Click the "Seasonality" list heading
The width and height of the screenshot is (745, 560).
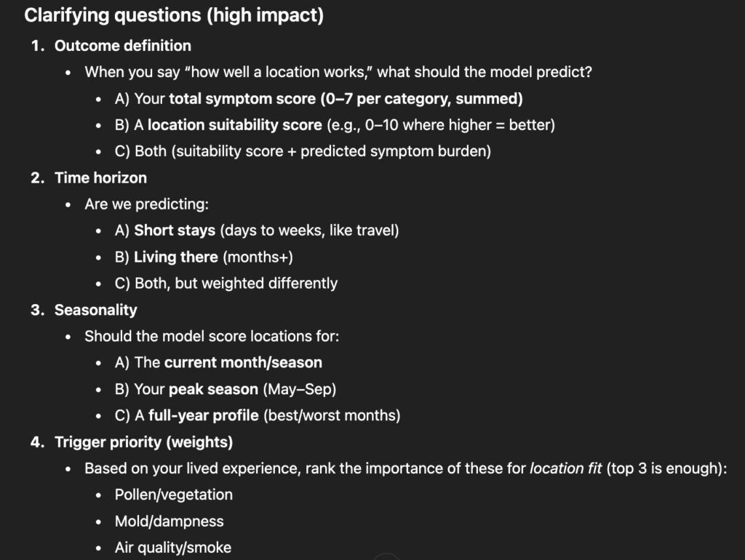point(95,310)
